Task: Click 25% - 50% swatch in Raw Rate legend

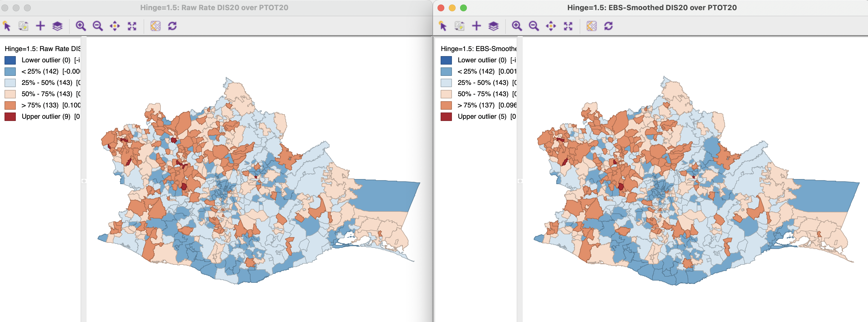Action: (10, 83)
